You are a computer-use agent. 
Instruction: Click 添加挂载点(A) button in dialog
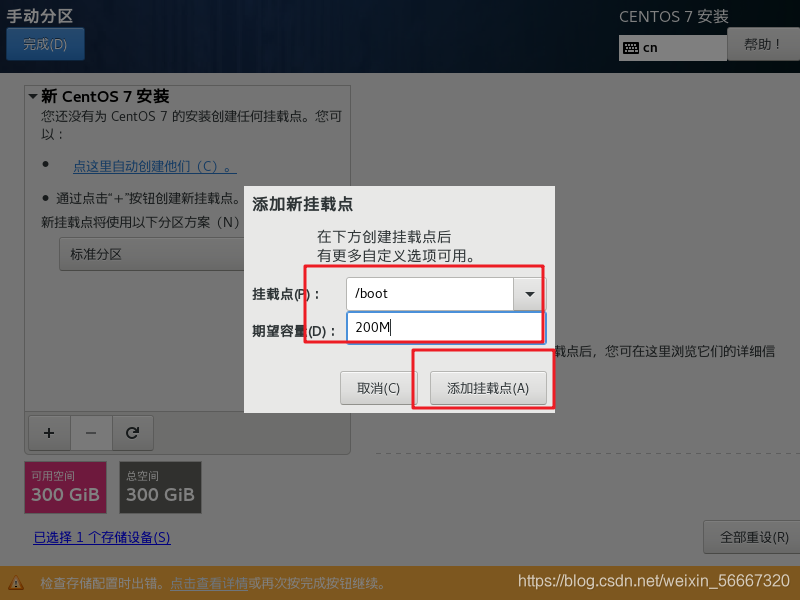pos(488,388)
